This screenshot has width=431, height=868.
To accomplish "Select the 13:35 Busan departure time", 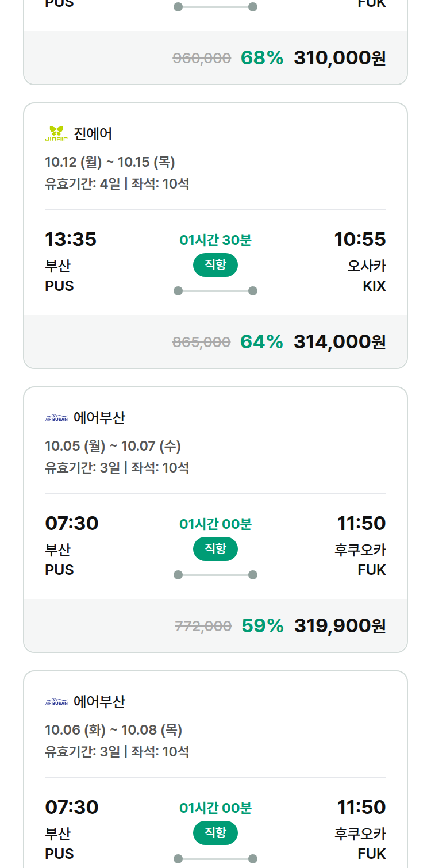I will [x=71, y=239].
